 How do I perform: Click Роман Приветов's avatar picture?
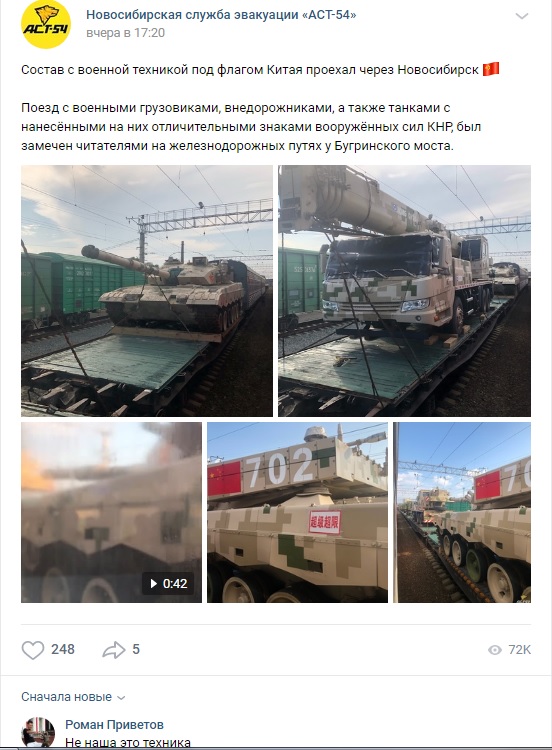coord(38,732)
